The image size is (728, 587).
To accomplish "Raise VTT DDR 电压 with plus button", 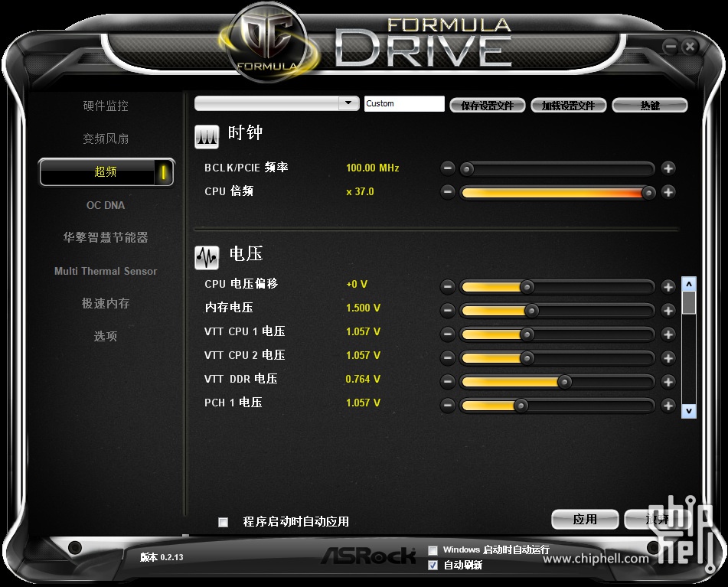I will point(668,381).
